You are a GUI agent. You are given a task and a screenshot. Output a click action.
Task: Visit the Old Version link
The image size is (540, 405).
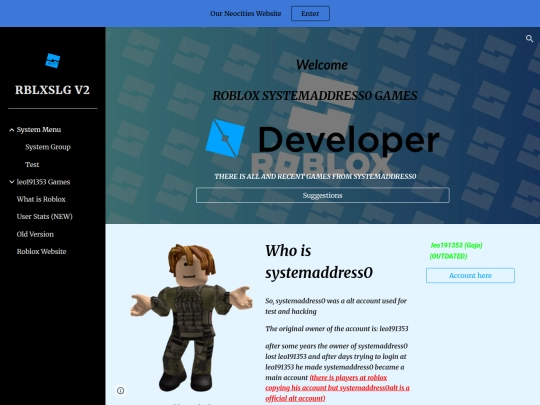(35, 234)
